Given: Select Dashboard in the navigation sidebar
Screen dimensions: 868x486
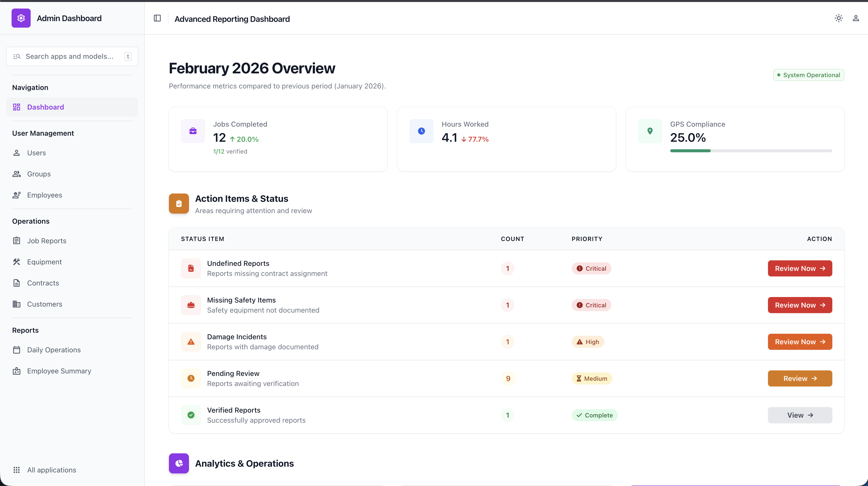Looking at the screenshot, I should [45, 107].
